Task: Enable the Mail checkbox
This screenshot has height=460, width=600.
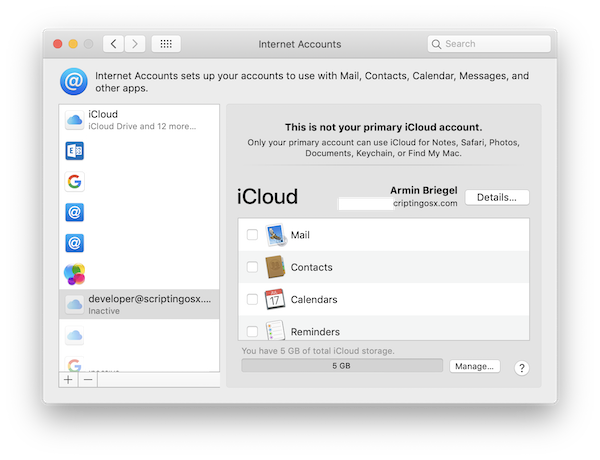Action: (252, 235)
